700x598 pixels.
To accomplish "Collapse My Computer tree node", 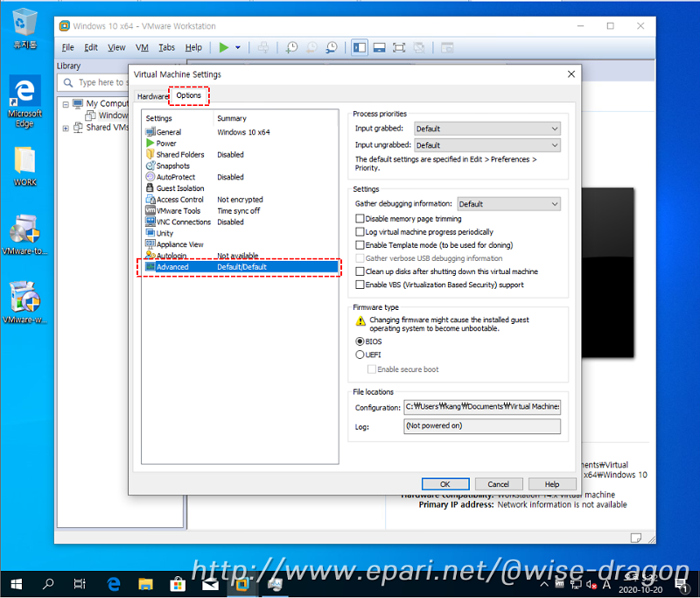I will [x=66, y=104].
